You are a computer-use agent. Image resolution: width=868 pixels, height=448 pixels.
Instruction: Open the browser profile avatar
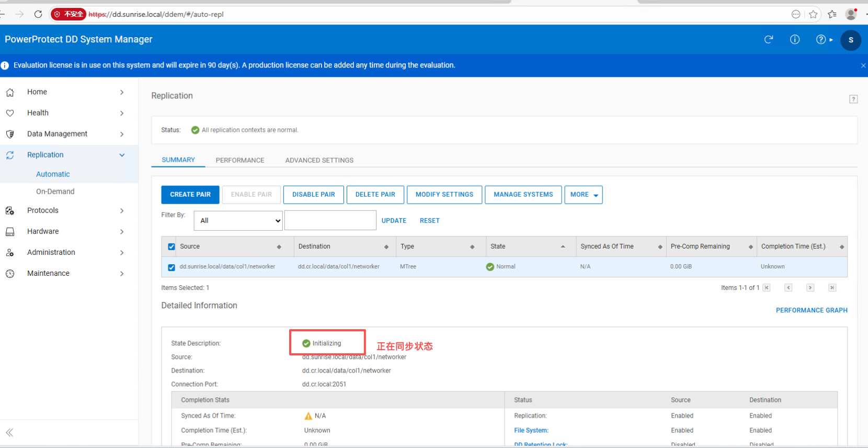[851, 14]
